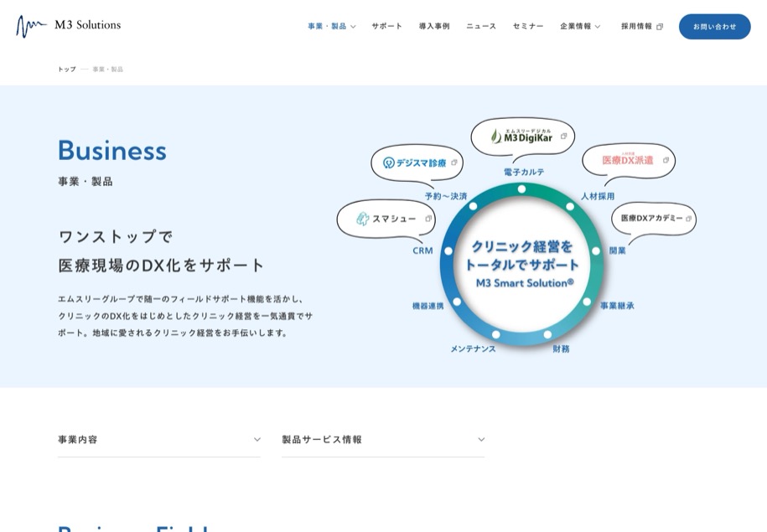Click the M3 Solutions logo
Screen dimensions: 767x532
69,26
